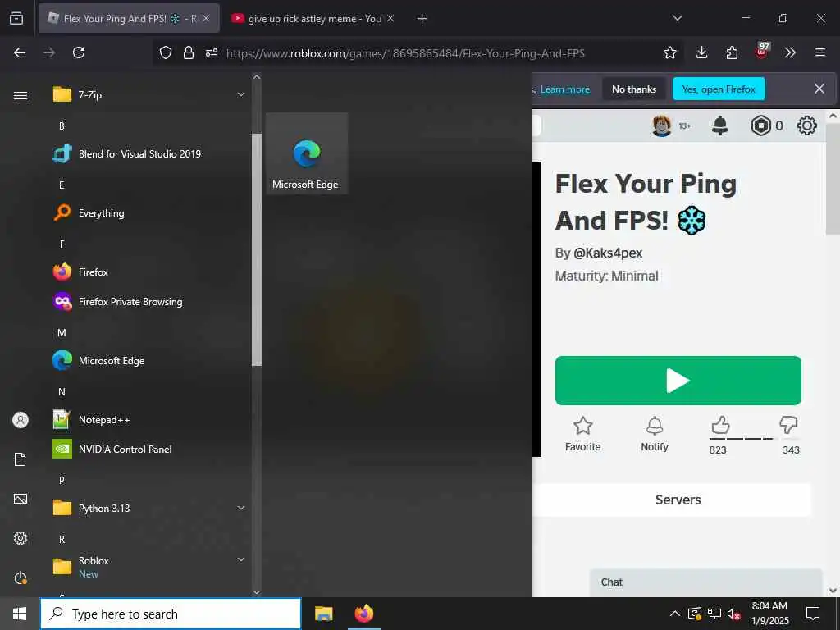840x630 pixels.
Task: Favorite the game with the star icon
Action: pos(583,435)
